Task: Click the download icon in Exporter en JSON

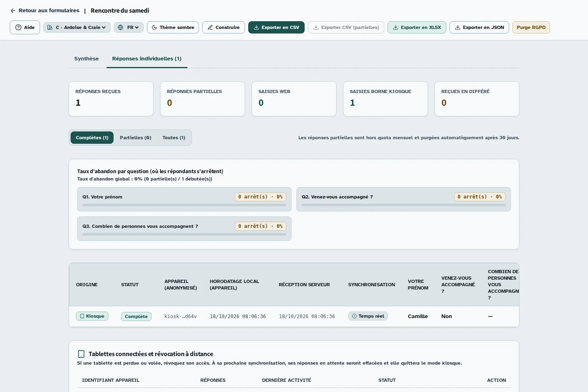Action: click(x=458, y=27)
